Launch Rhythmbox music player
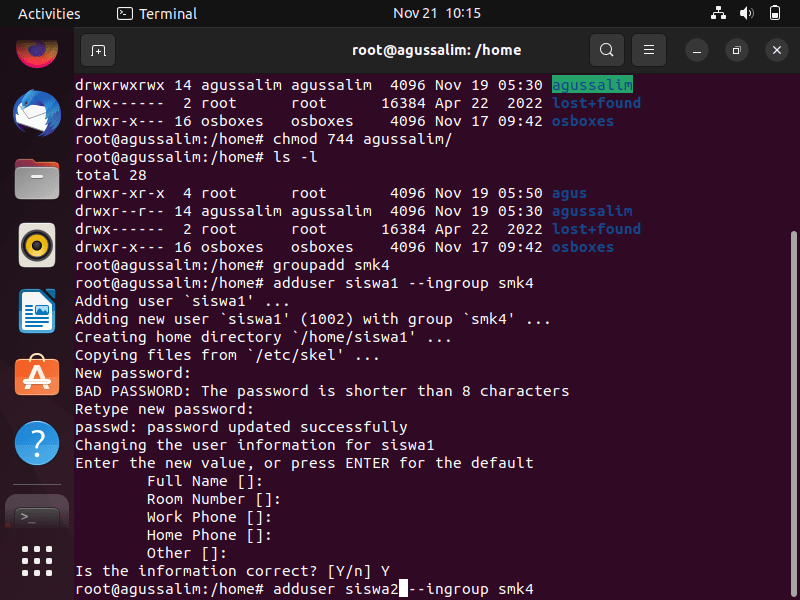This screenshot has width=800, height=600. [37, 245]
